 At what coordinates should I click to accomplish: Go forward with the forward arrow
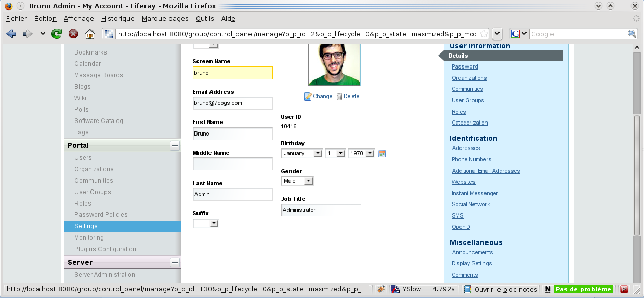[28, 34]
